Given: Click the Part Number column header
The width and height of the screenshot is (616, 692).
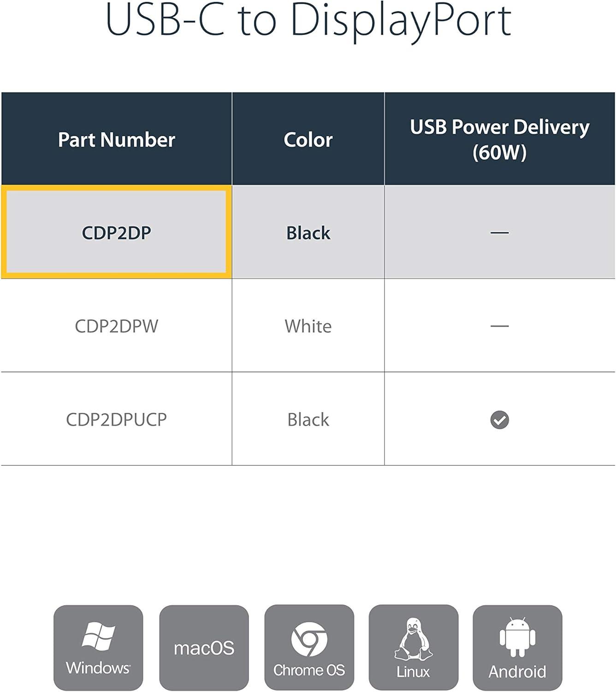Looking at the screenshot, I should [x=117, y=139].
